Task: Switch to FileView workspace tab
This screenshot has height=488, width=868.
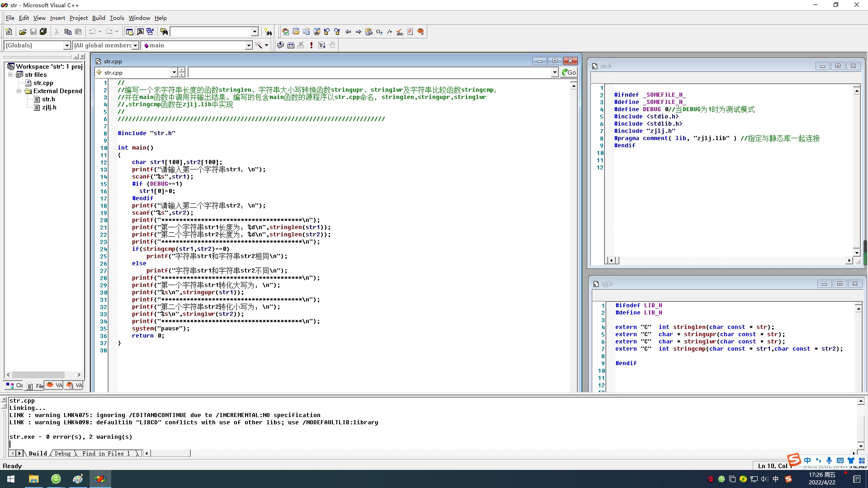Action: pyautogui.click(x=34, y=386)
